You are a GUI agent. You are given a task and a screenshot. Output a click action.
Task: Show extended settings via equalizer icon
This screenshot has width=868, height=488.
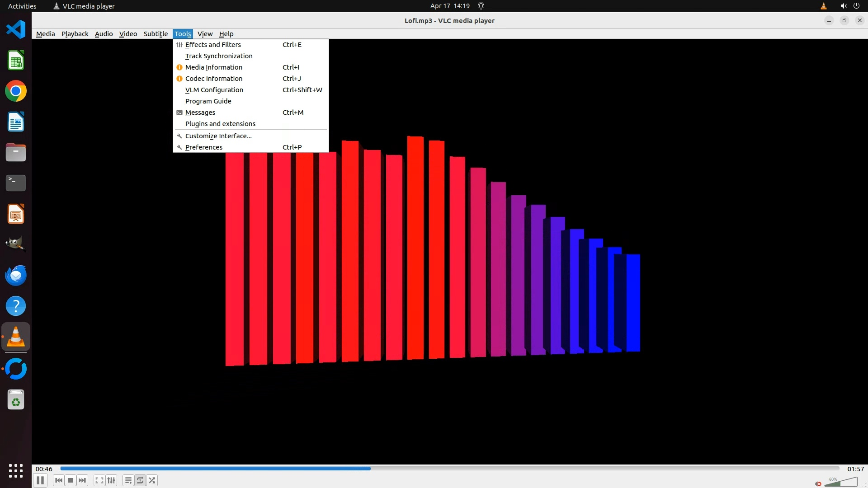[111, 480]
